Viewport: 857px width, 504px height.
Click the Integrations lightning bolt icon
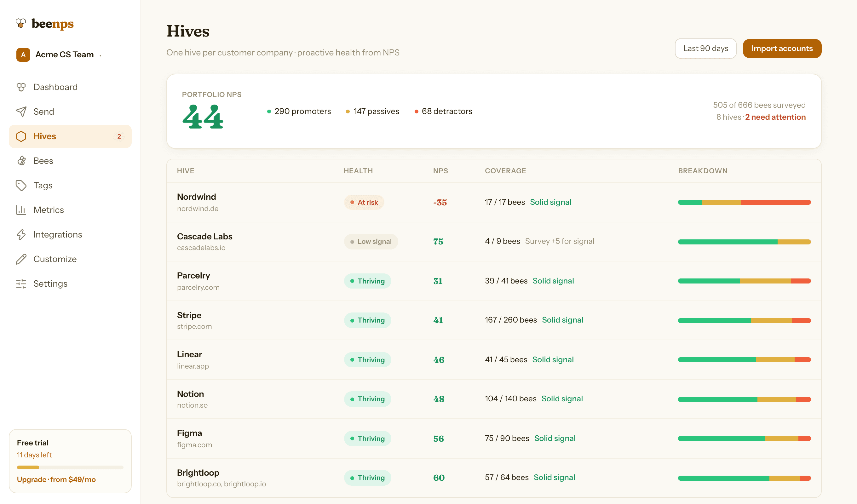pyautogui.click(x=21, y=235)
